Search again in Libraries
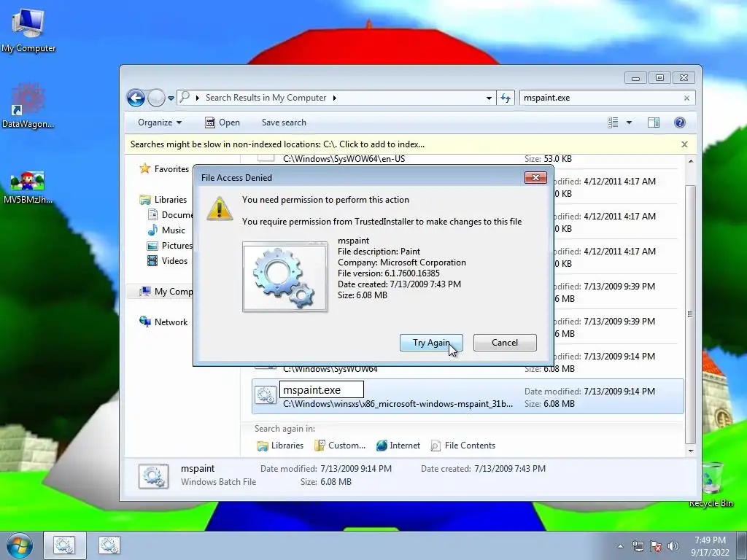 (x=280, y=446)
